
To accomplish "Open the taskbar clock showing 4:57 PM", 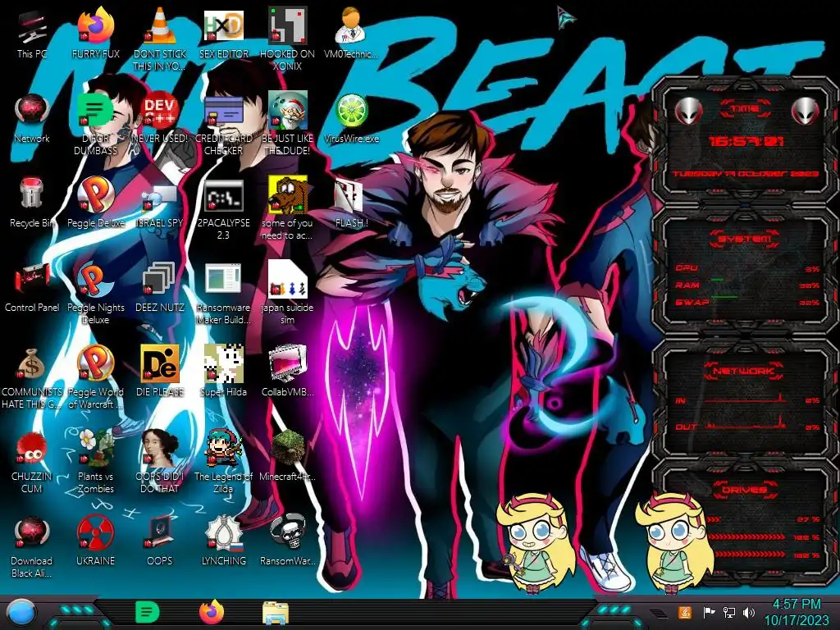I will click(796, 612).
